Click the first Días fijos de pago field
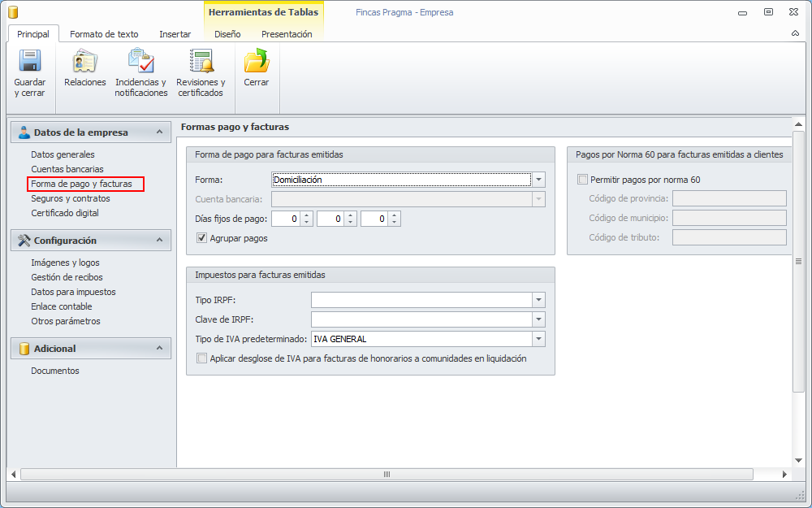Image resolution: width=812 pixels, height=508 pixels. pos(286,219)
